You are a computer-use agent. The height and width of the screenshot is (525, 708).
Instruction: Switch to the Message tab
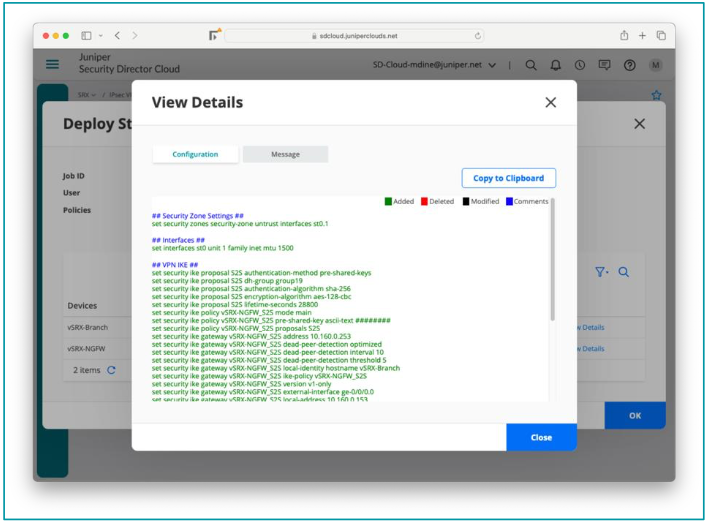click(285, 154)
